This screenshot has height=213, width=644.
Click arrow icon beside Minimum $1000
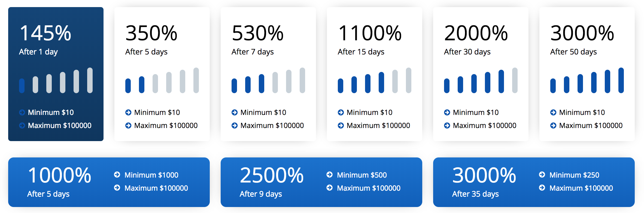click(x=117, y=175)
